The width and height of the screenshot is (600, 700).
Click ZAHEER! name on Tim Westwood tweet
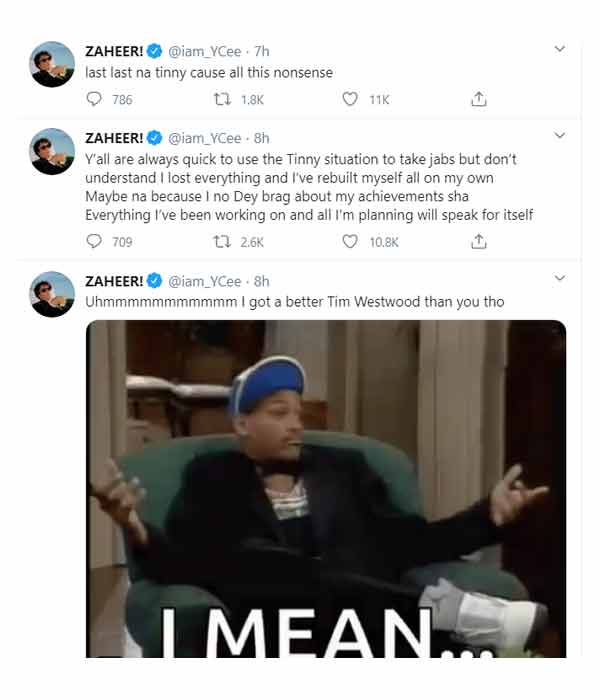point(114,281)
